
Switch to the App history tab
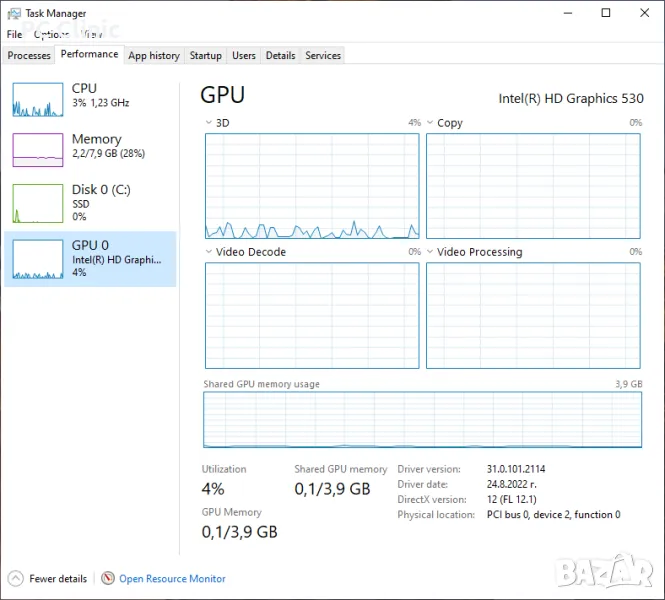coord(154,56)
